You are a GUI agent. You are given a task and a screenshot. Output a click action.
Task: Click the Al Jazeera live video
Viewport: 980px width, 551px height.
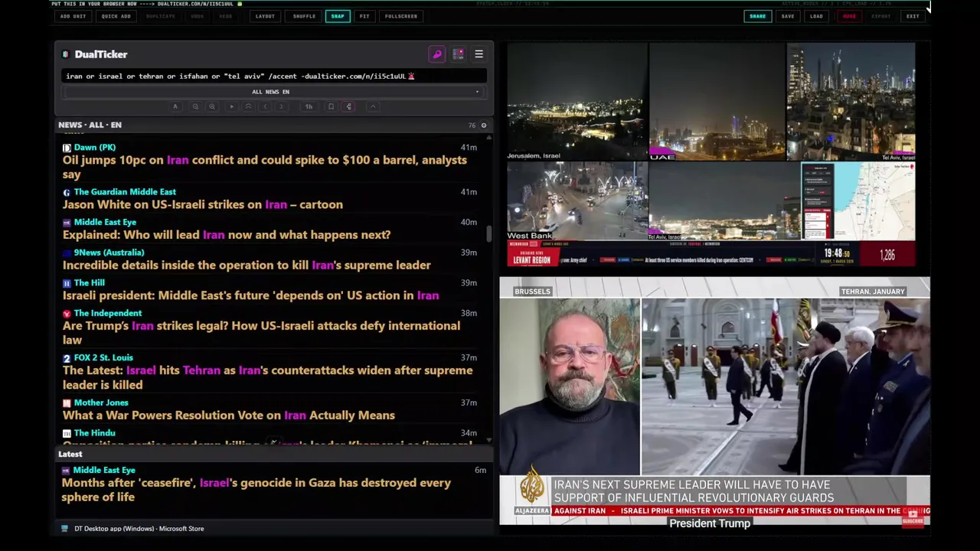click(x=714, y=402)
